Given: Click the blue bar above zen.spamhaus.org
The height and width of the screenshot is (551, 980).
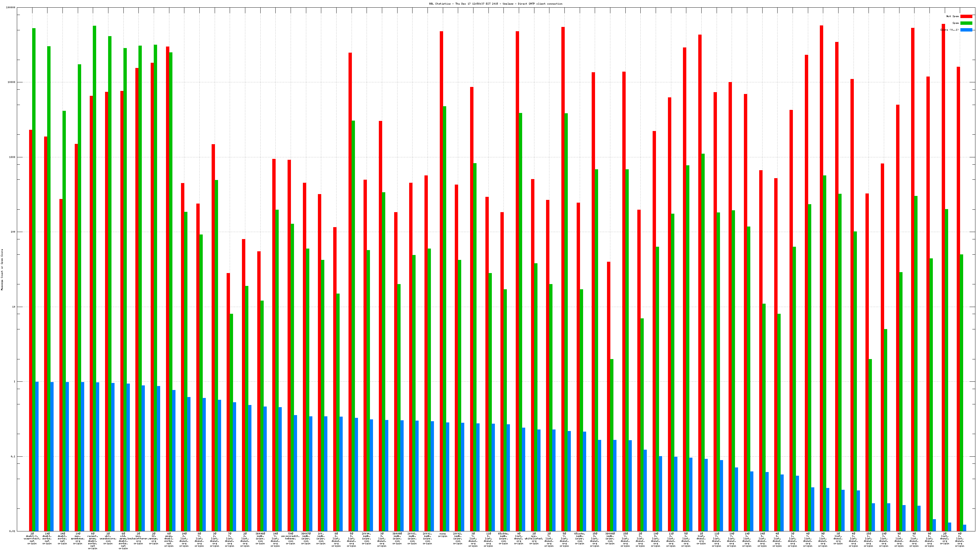Looking at the screenshot, I should click(83, 456).
